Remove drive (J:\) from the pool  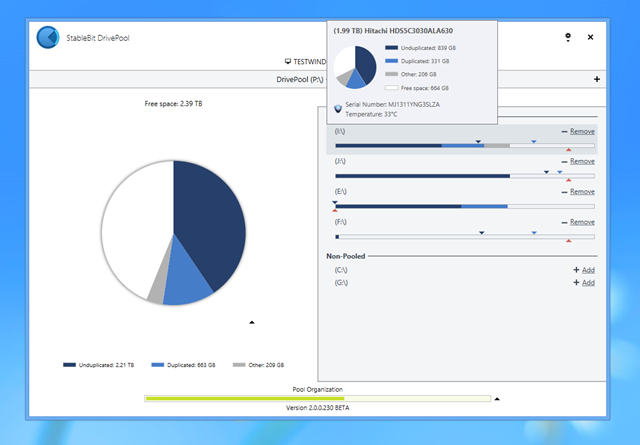point(582,161)
